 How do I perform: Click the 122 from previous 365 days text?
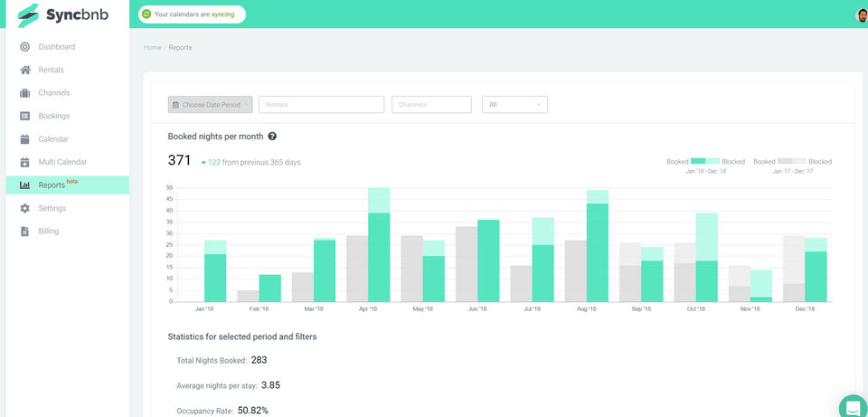tap(250, 162)
